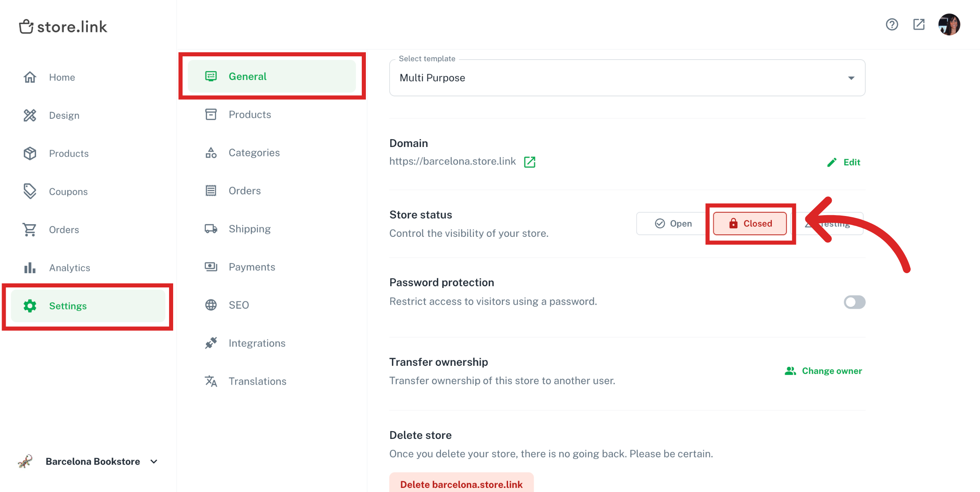This screenshot has height=492, width=980.
Task: Open the Analytics section
Action: [x=69, y=267]
